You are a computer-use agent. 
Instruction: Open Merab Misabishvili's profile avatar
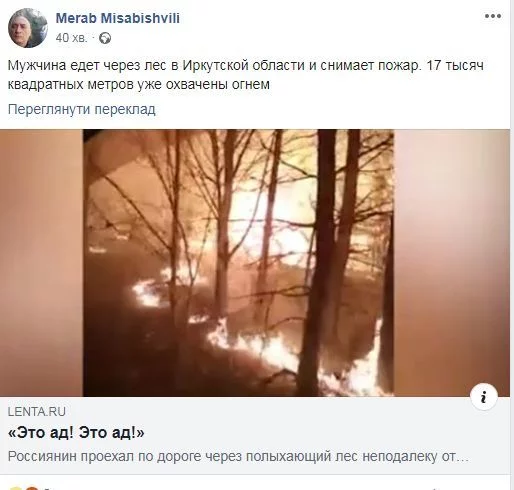tap(28, 28)
